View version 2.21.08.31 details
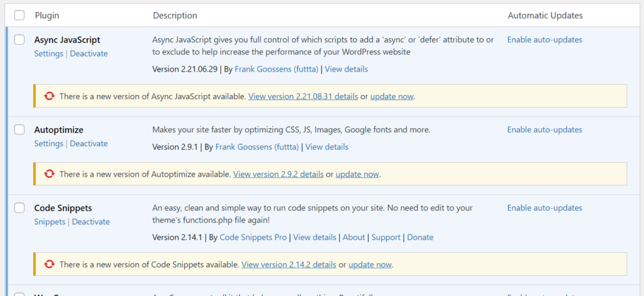This screenshot has width=644, height=296. pos(303,97)
